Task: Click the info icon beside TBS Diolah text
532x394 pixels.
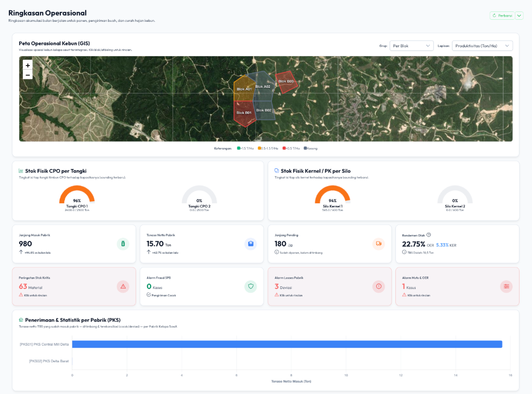Action: (404, 252)
